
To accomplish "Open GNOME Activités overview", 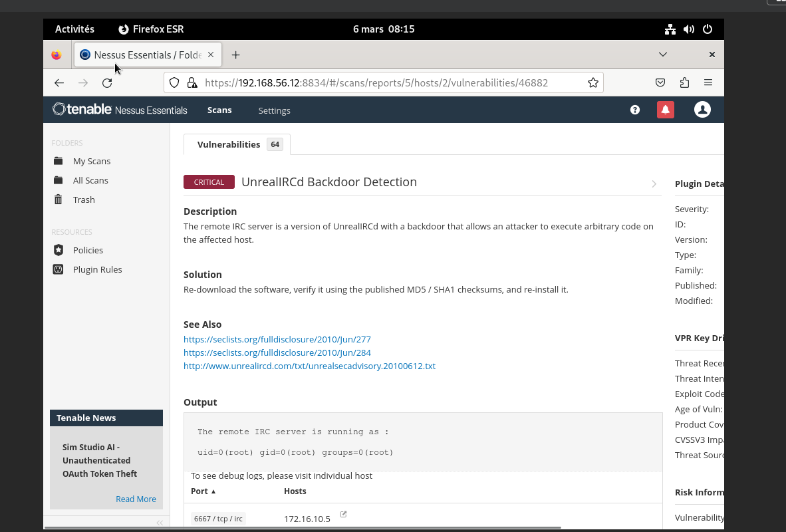I will [74, 29].
